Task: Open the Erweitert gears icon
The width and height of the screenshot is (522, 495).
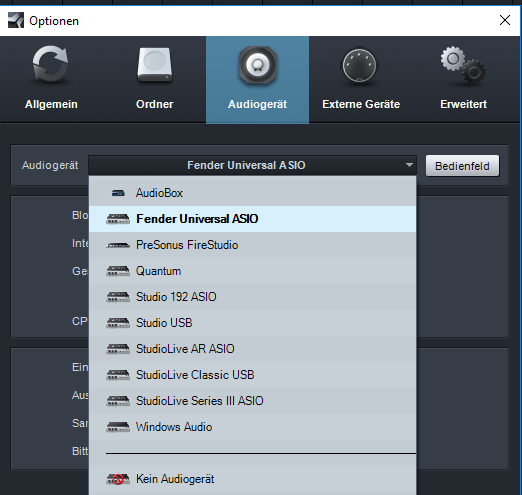Action: pos(463,65)
